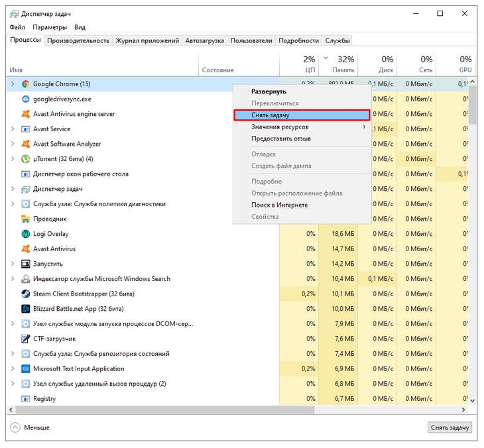Open the Вид menu
Viewport: 484px width, 448px height.
[80, 27]
